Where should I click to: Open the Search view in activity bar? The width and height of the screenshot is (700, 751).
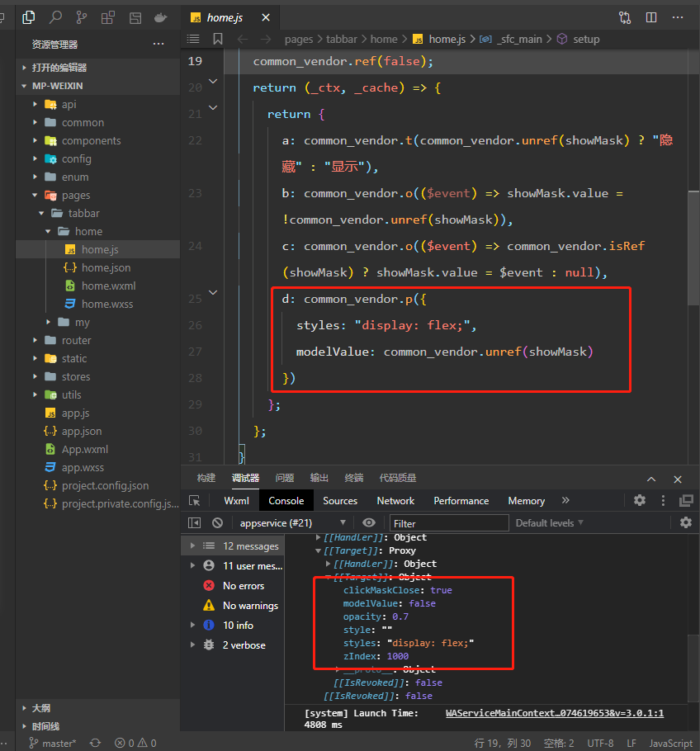click(55, 17)
